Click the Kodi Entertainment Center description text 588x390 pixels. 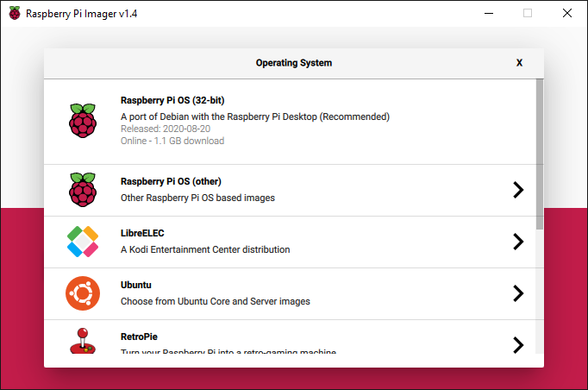coord(205,249)
